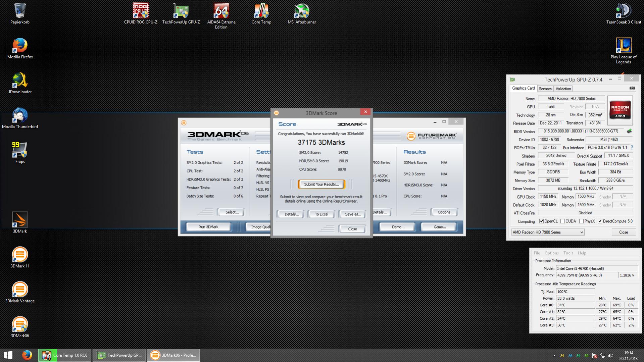Toggle CUDA checkbox in GPU-Z
644x362 pixels.
[x=562, y=221]
